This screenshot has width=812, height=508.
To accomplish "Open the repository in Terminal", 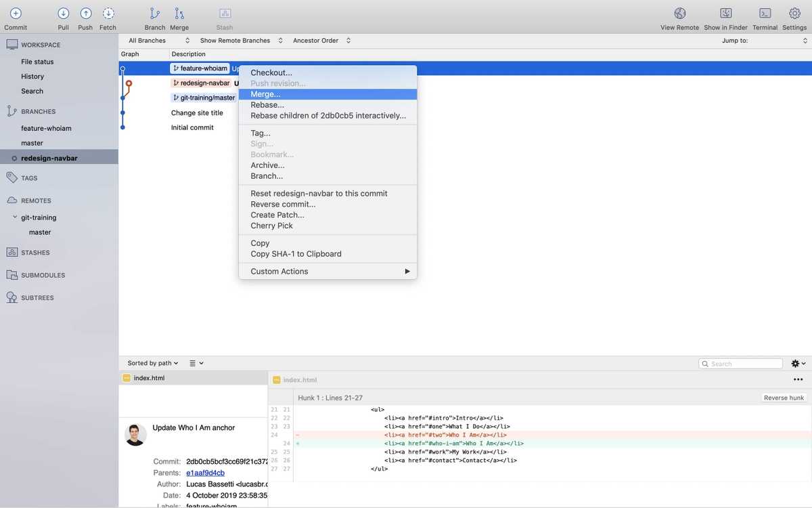I will click(765, 14).
